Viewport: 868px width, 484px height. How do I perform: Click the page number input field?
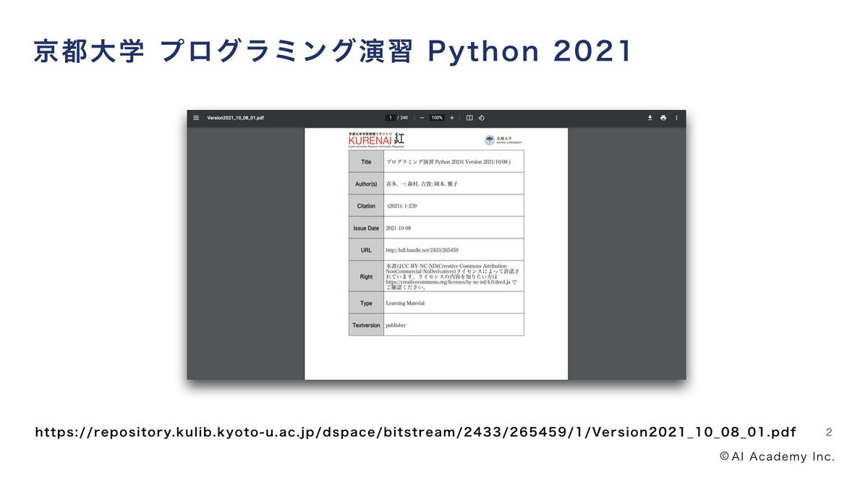390,117
